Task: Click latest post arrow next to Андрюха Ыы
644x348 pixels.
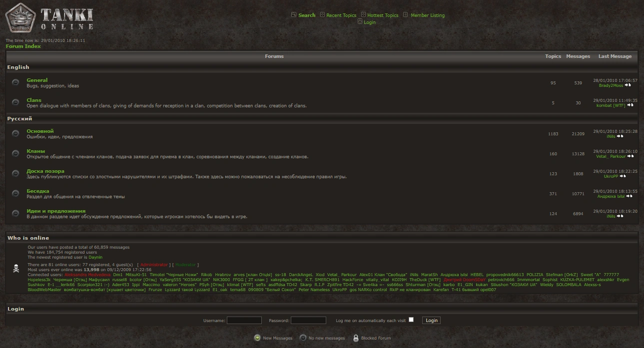Action: [x=629, y=196]
